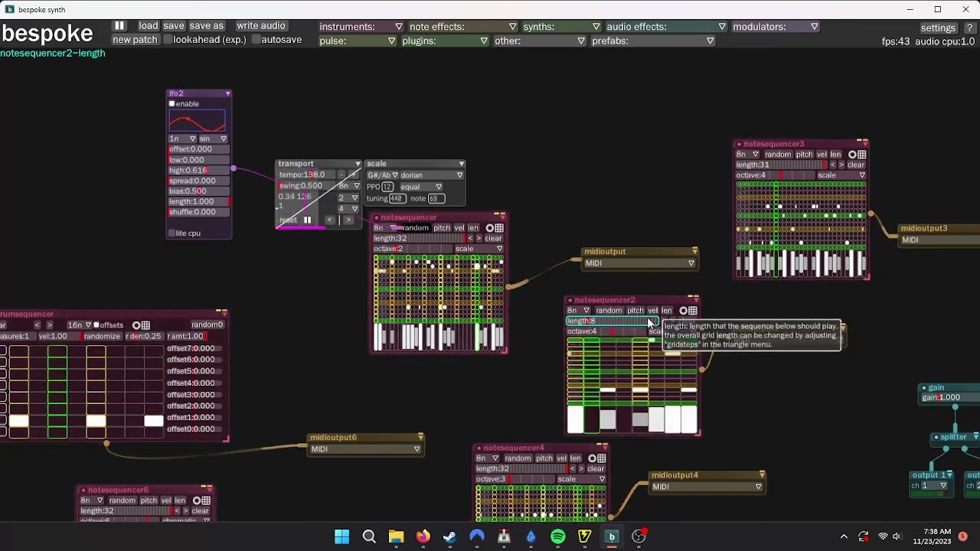Click the save as button
The height and width of the screenshot is (551, 980).
point(206,26)
